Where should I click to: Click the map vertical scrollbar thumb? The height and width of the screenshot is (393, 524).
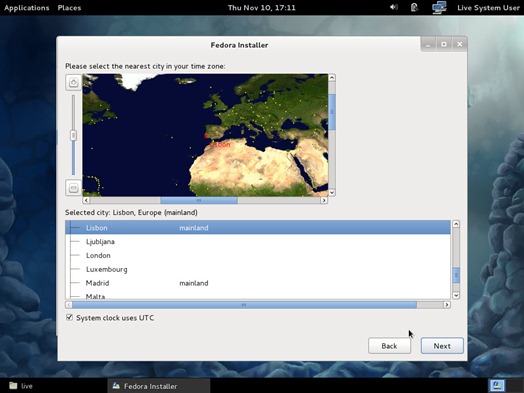click(332, 112)
